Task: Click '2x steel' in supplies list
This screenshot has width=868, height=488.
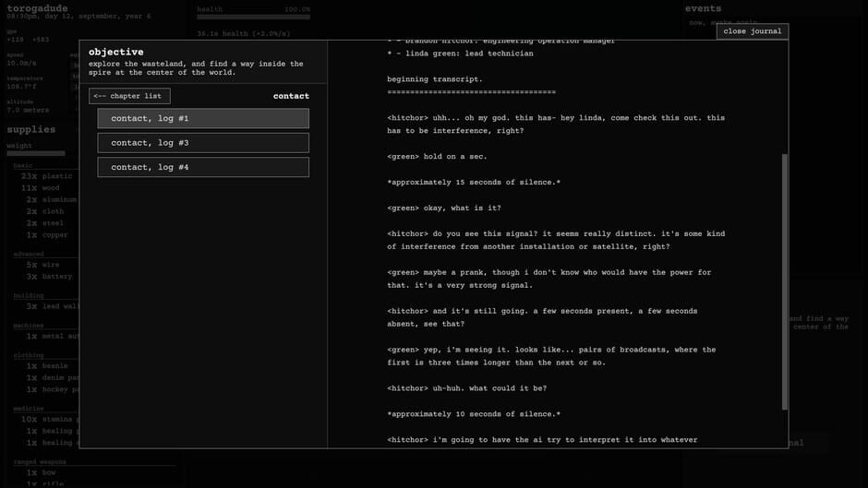Action: (45, 223)
